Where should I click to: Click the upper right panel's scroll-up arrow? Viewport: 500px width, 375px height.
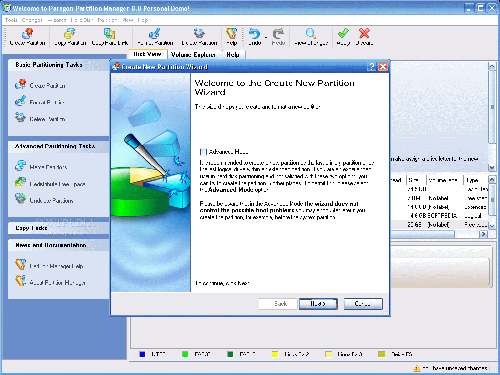click(x=492, y=66)
